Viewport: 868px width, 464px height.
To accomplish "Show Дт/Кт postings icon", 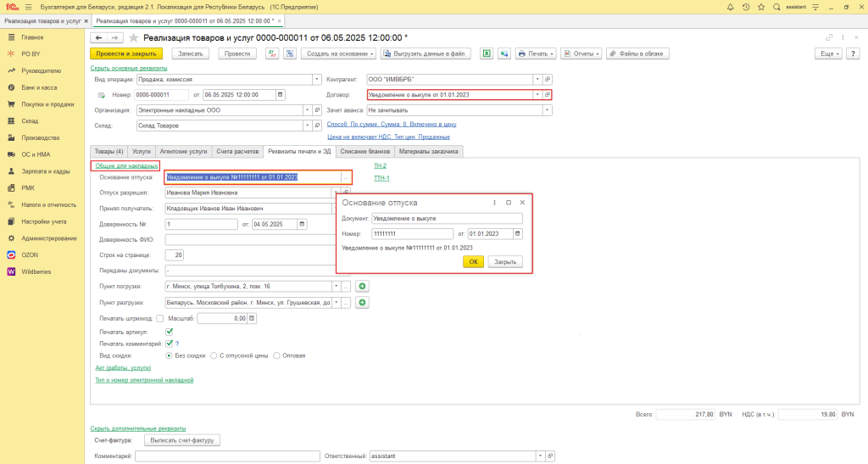I will click(272, 53).
